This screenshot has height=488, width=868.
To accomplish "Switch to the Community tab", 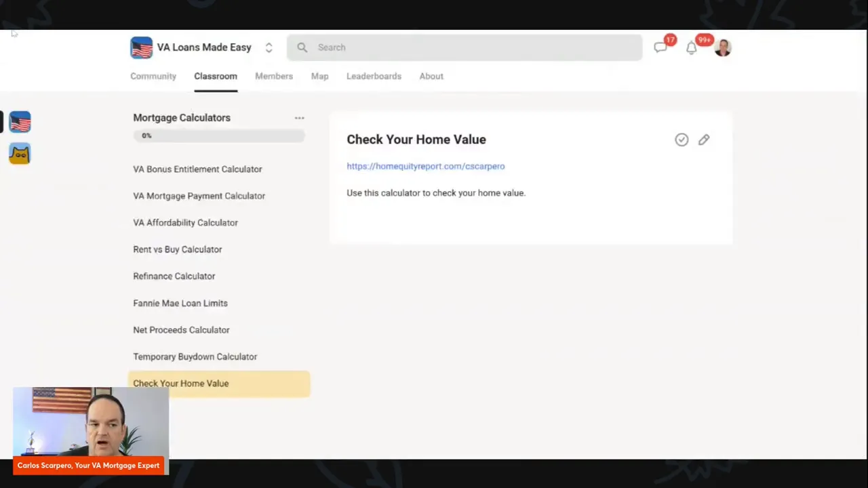I will pos(153,76).
